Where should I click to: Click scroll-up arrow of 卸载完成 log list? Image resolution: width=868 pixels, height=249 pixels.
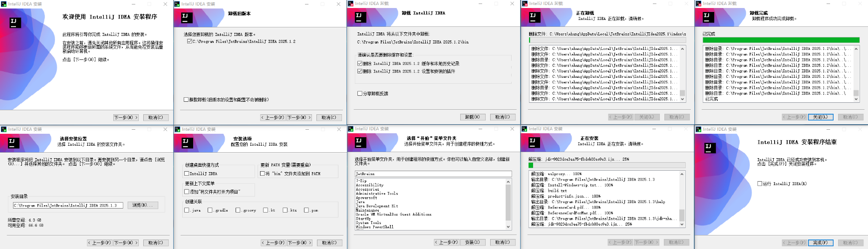pyautogui.click(x=856, y=49)
